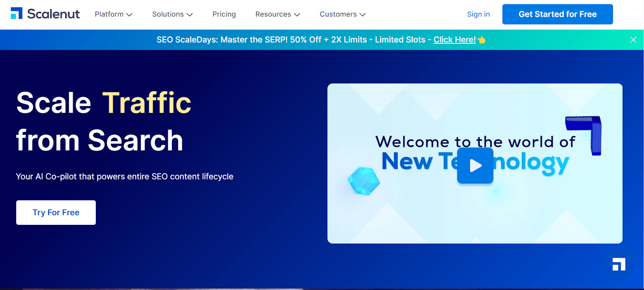Click the Try For Free button

pos(56,212)
